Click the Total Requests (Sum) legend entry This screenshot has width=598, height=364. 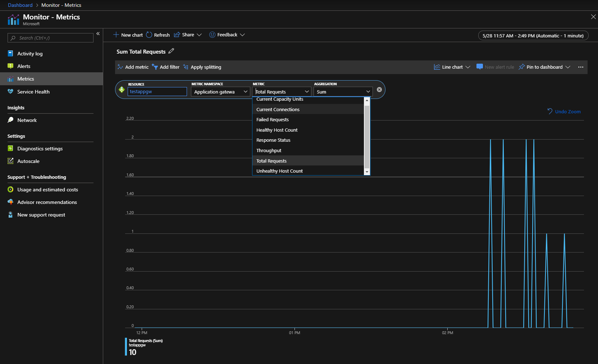pos(146,341)
